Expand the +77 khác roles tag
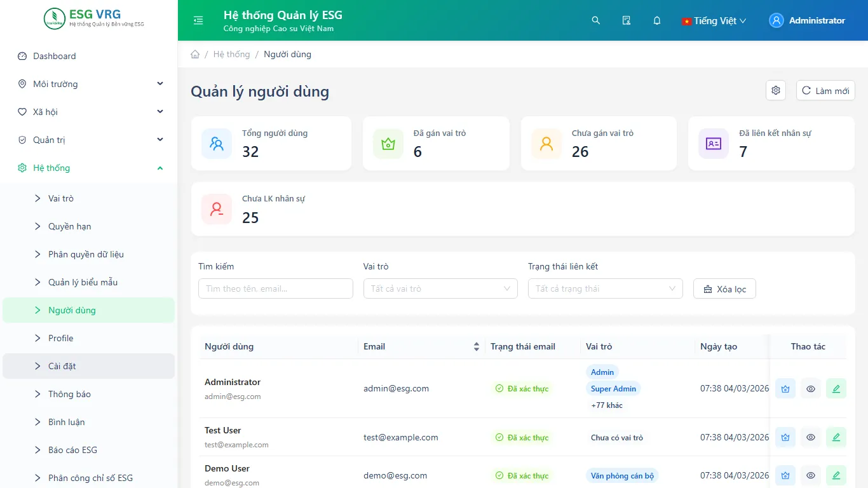 coord(607,405)
